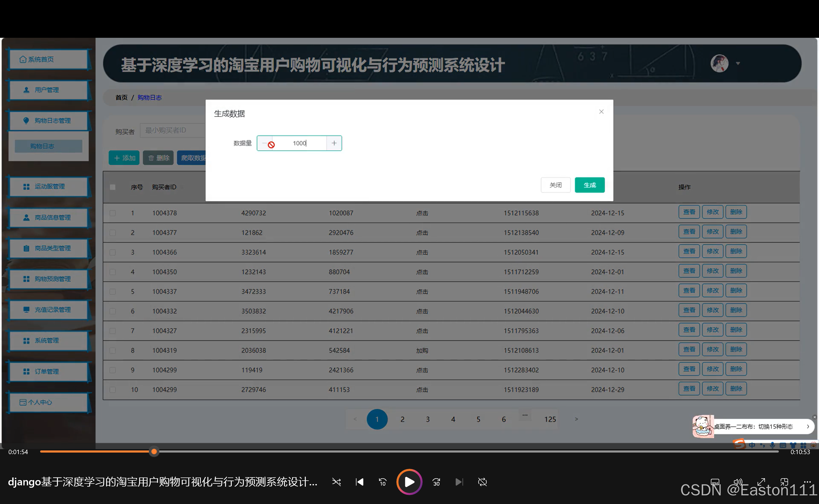The height and width of the screenshot is (504, 819).
Task: Close the desktop pet popup notification
Action: (814, 417)
